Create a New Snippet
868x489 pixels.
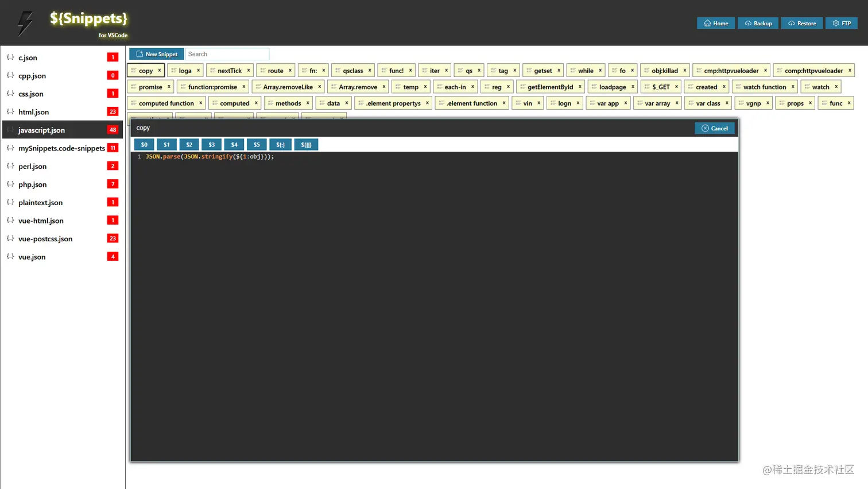(157, 54)
